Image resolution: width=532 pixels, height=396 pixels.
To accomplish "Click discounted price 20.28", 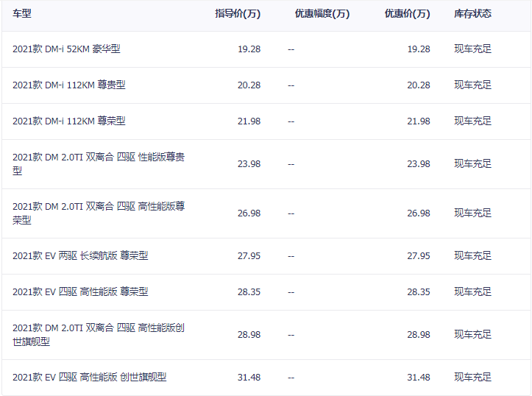I will [419, 85].
